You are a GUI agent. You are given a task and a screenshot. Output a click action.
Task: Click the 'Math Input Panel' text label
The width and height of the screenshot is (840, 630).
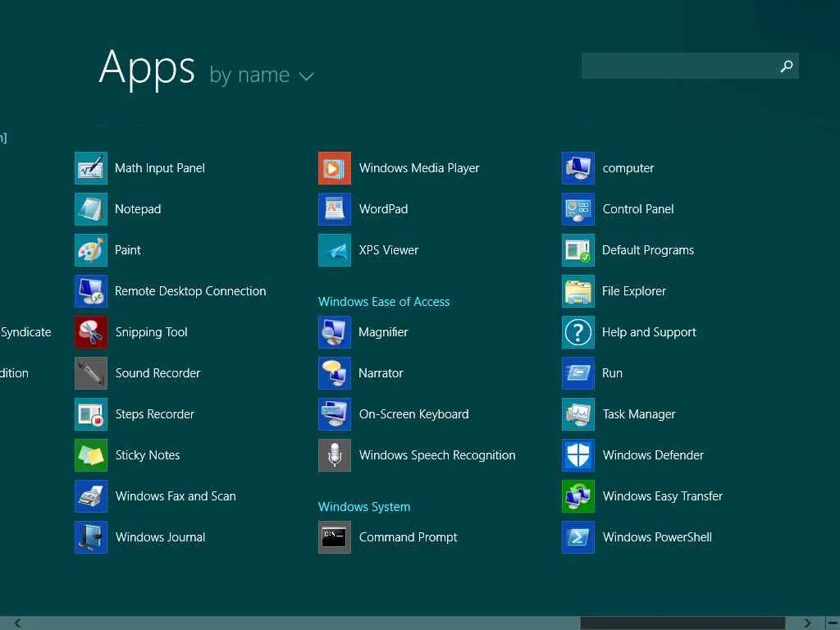(160, 168)
